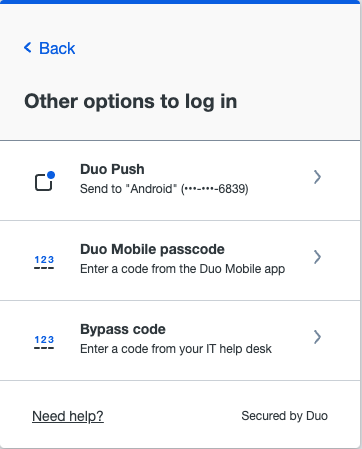Open Duo Mobile passcode via its right chevron

click(317, 257)
